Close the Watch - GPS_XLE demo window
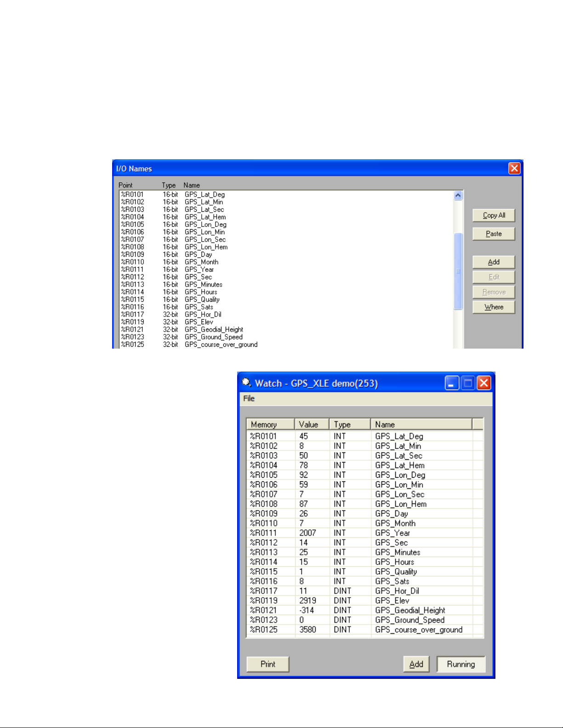563x728 pixels. 484,383
